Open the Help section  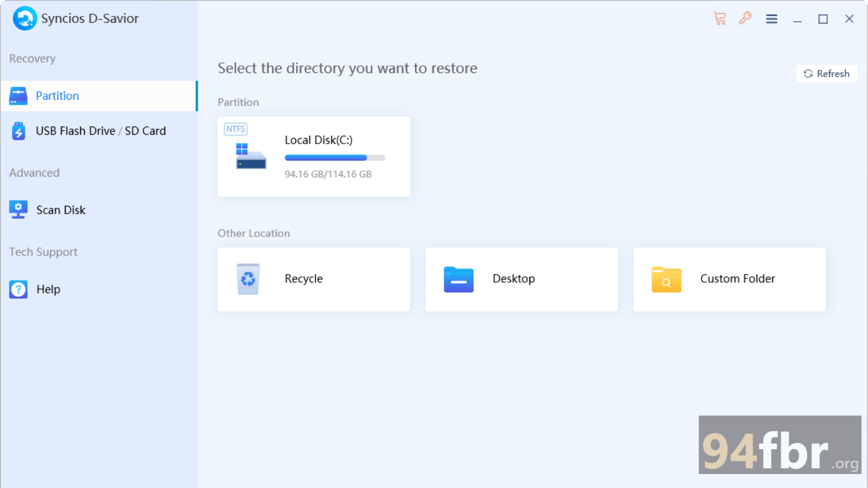(99, 289)
